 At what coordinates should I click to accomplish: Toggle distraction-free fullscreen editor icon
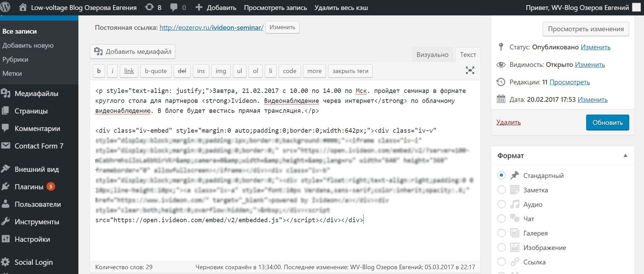tap(470, 71)
